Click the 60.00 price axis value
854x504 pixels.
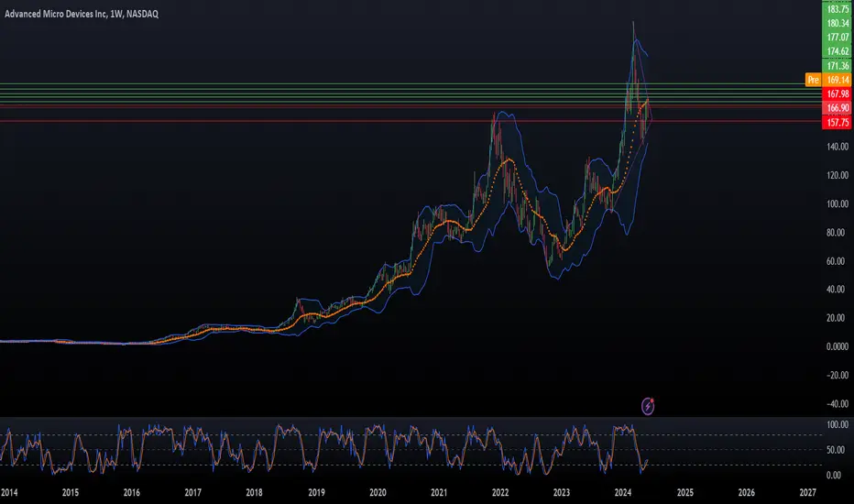coord(838,261)
